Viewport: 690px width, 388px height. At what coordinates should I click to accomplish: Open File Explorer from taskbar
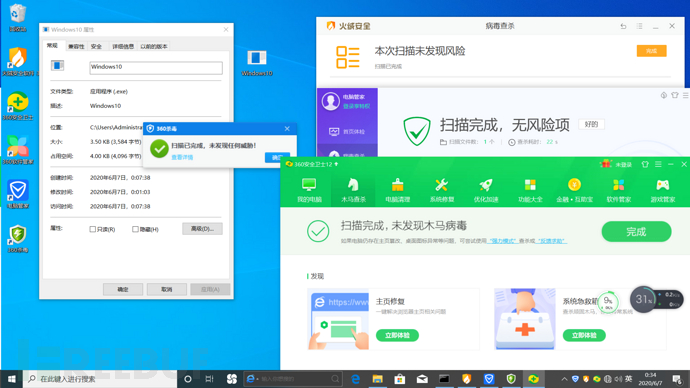tap(377, 379)
